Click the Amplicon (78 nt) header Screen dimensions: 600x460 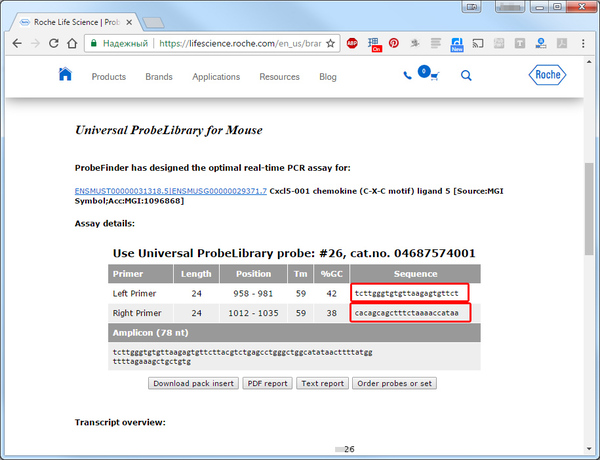294,333
